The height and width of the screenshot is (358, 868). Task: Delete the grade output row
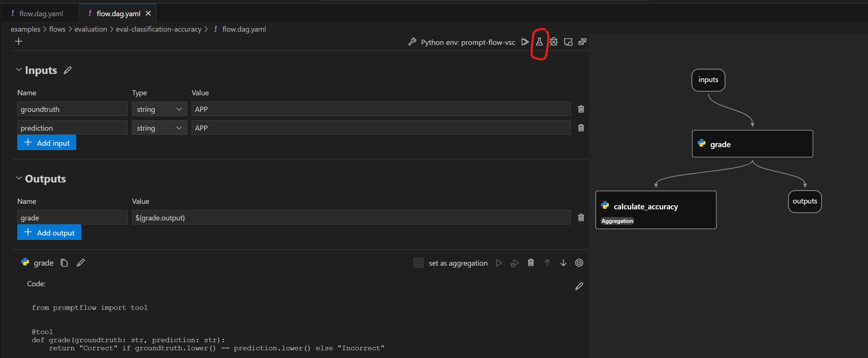(x=581, y=217)
